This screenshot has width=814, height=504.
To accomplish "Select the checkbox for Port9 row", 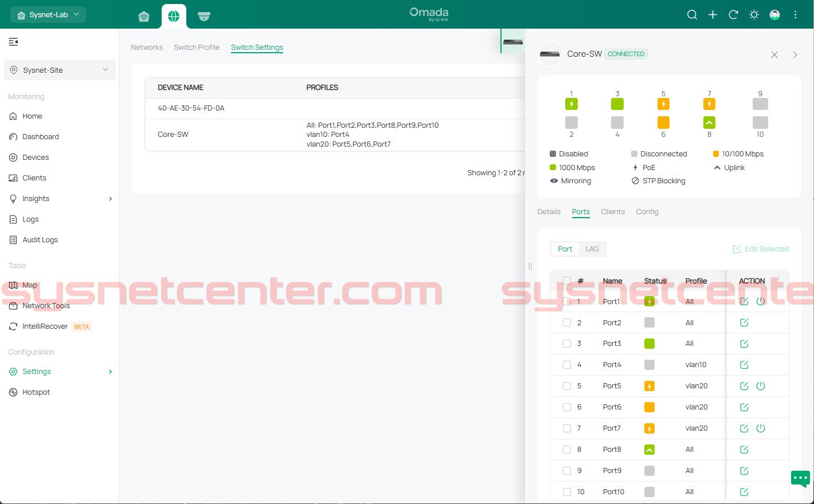I will (x=567, y=471).
